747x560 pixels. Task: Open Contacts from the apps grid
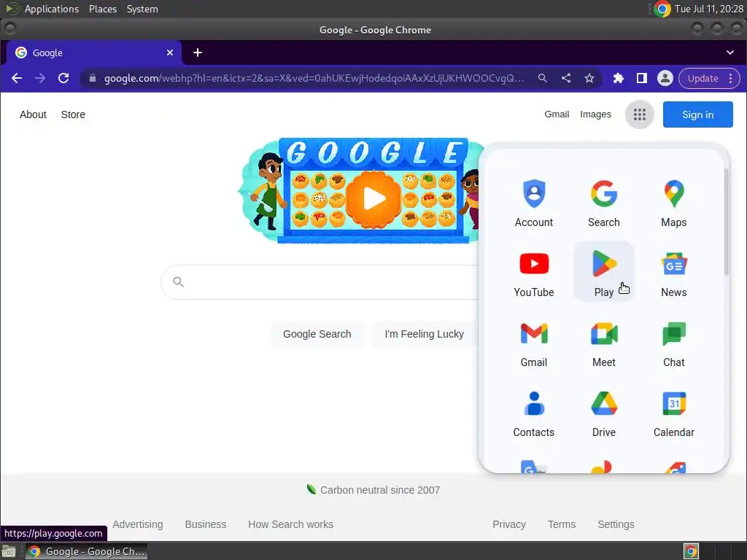(x=533, y=413)
